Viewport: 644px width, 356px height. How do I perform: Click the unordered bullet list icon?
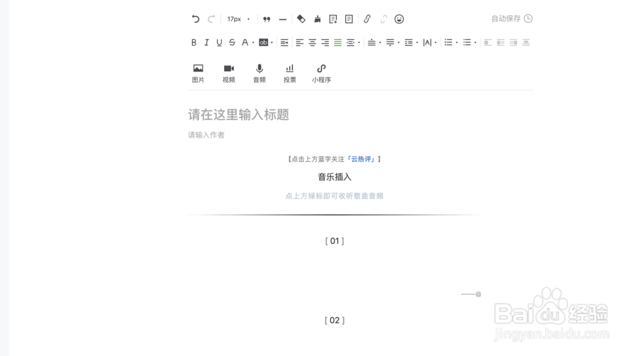[x=467, y=42]
